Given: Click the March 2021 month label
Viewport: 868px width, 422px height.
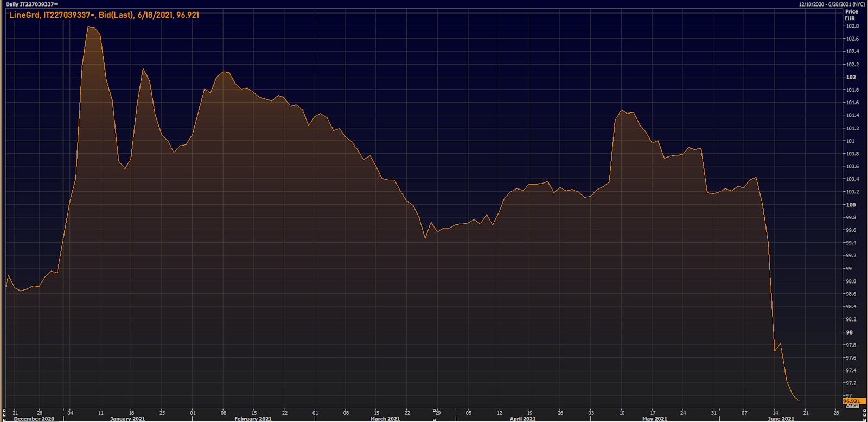Looking at the screenshot, I should pos(385,419).
